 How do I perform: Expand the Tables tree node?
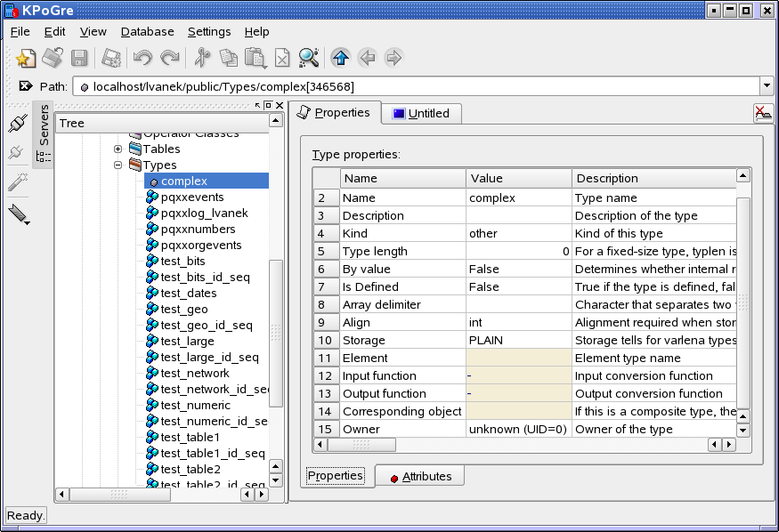118,149
